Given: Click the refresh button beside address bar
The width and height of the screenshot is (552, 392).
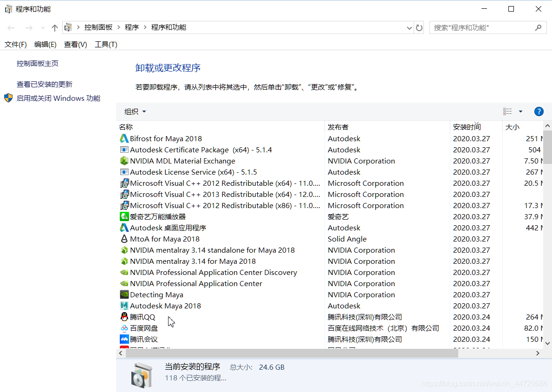Looking at the screenshot, I should (x=419, y=28).
